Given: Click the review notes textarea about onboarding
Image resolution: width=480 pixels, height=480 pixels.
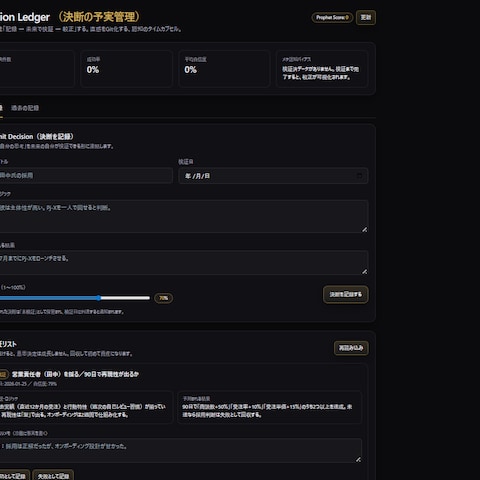Looking at the screenshot, I should click(181, 451).
